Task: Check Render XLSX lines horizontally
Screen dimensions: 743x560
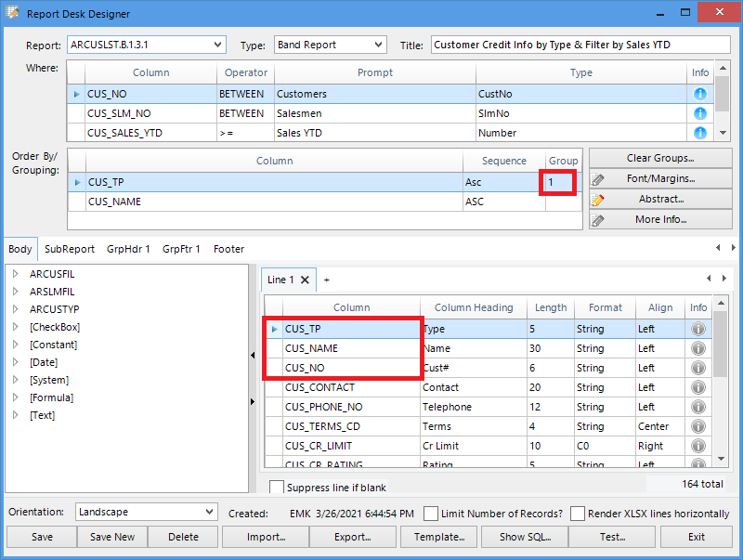Action: tap(578, 514)
